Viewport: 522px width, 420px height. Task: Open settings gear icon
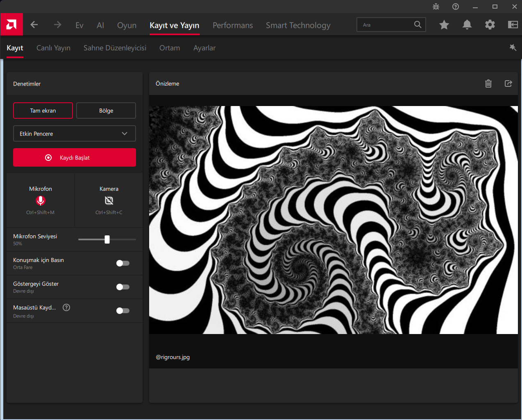490,25
